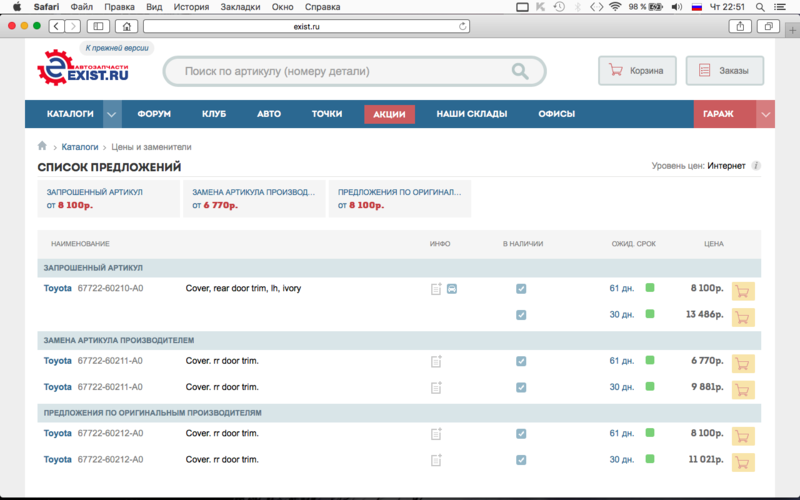Image resolution: width=800 pixels, height=500 pixels.
Task: Toggle the in-stock checkbox for the 13 486р. row
Action: [x=521, y=315]
